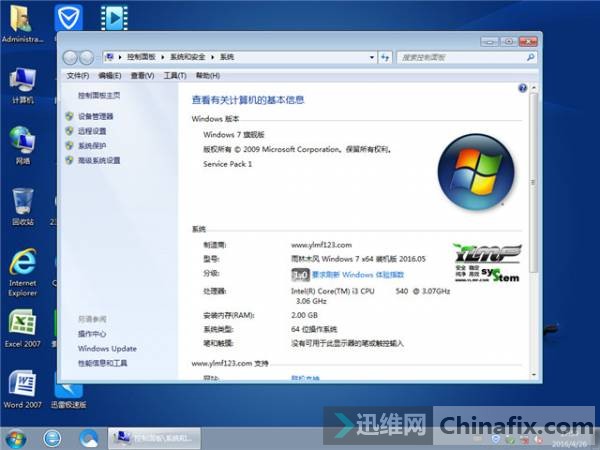This screenshot has height=450, width=600.
Task: Click the refresh button beside address bar
Action: click(385, 57)
